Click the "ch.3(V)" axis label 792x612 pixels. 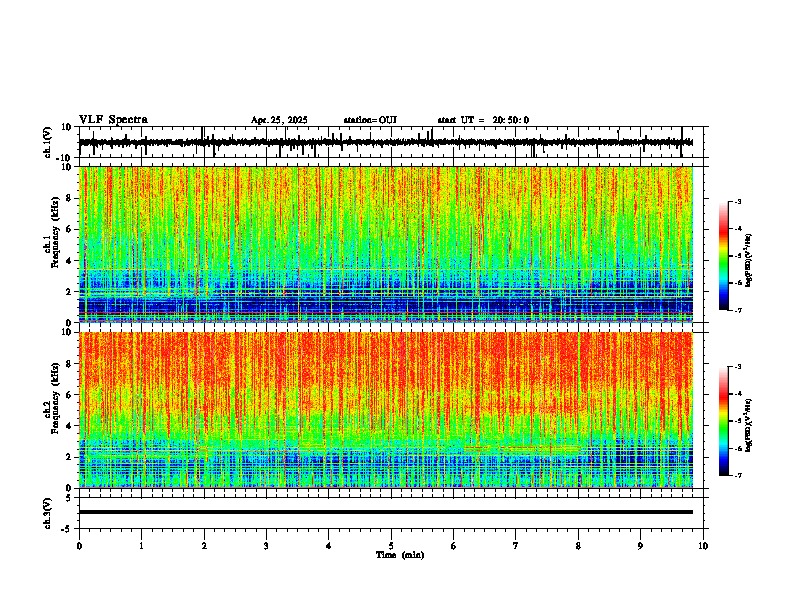click(x=48, y=513)
